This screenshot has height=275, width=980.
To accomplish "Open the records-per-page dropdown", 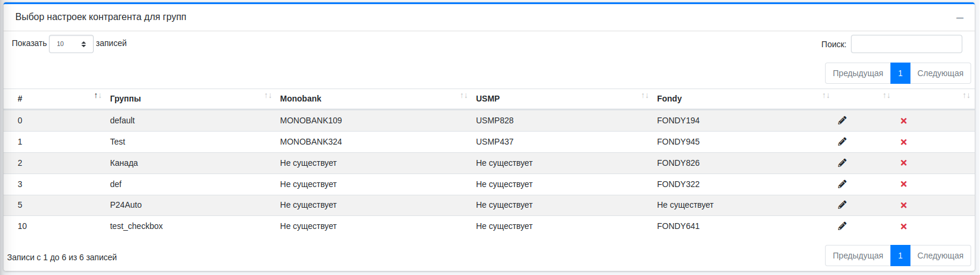I will pos(71,44).
